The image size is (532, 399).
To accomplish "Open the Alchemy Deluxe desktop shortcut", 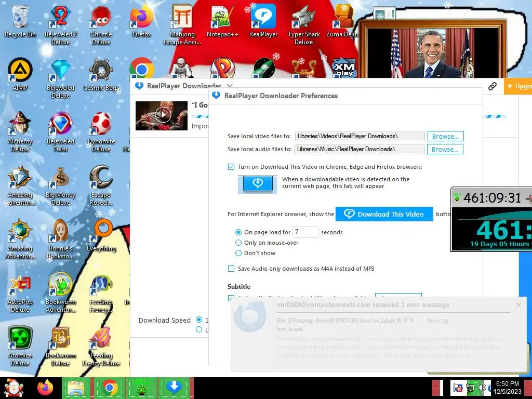I will [x=20, y=131].
